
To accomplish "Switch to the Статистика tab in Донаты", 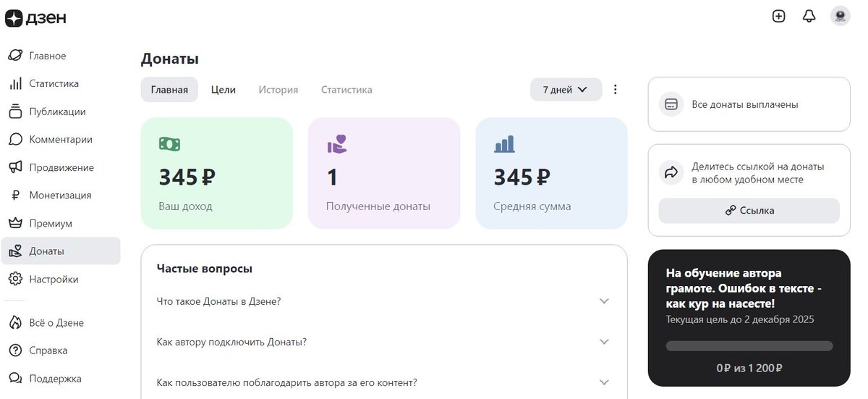I will pos(346,90).
